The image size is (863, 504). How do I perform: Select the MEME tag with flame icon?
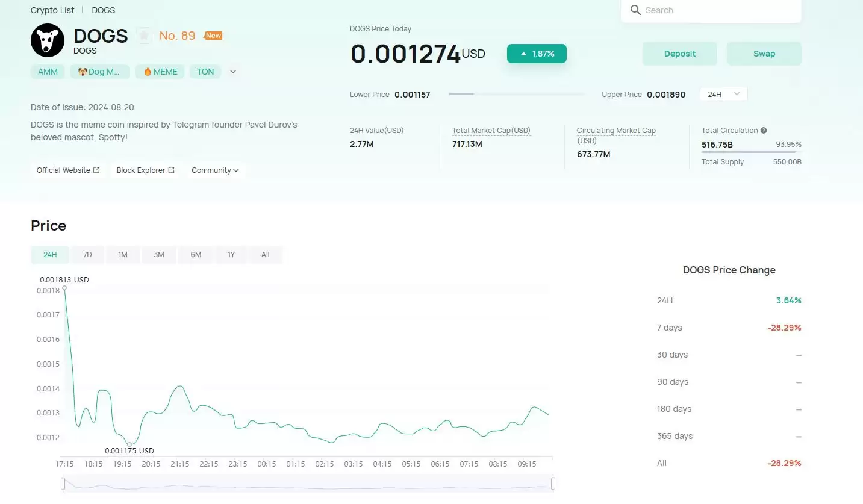click(160, 72)
